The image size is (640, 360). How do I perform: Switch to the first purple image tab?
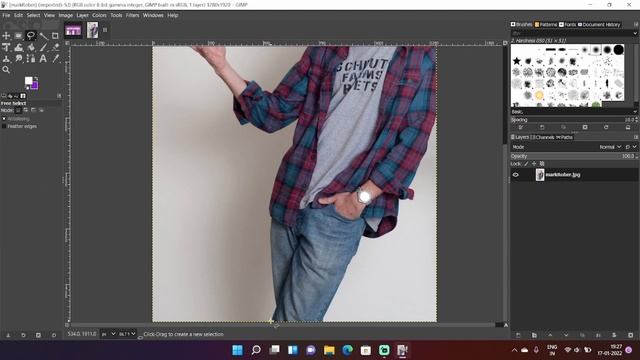73,30
